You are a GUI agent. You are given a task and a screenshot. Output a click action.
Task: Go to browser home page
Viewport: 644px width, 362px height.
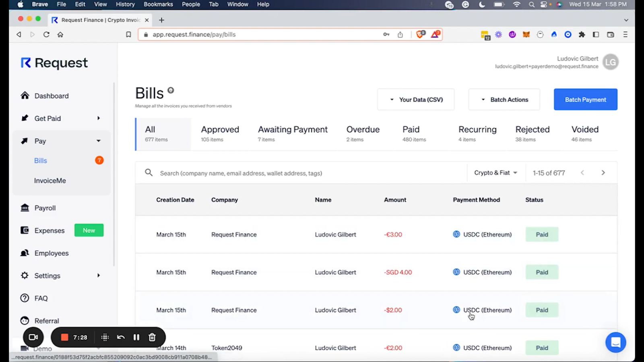click(60, 35)
